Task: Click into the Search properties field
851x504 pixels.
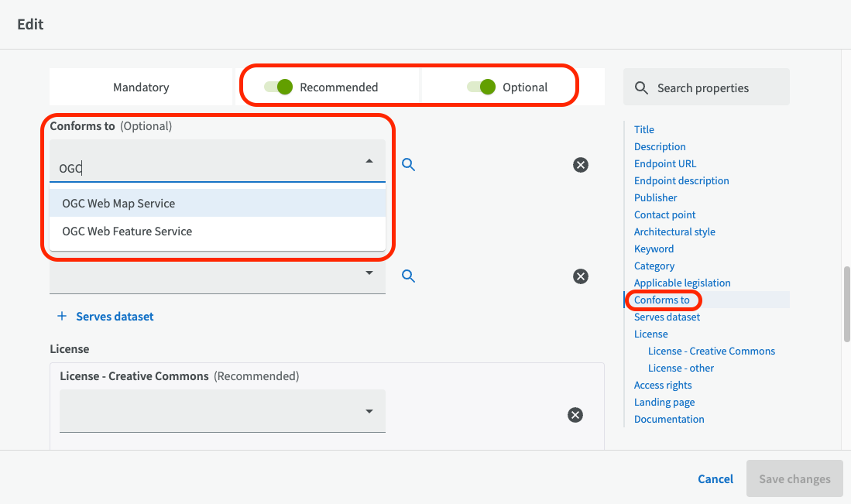Action: (716, 87)
